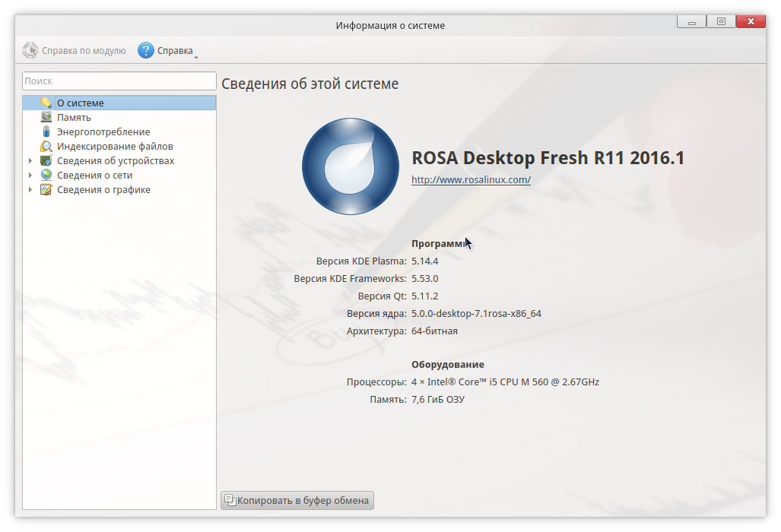Screen dimensions: 781x532
Task: Open the Справка dropdown arrow
Action: [195, 58]
